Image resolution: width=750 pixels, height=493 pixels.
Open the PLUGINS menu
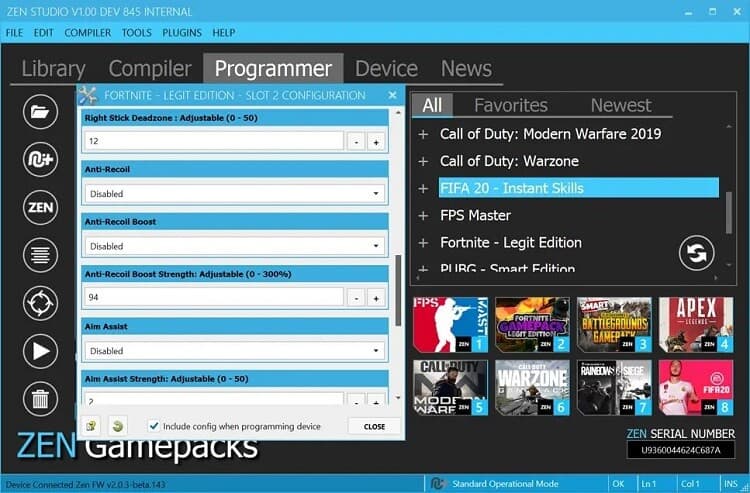[182, 33]
